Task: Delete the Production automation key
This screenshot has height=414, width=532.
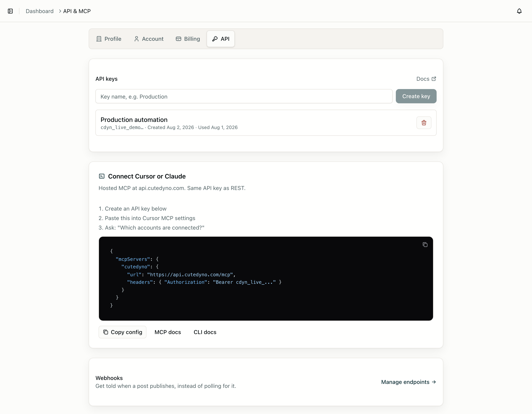Action: click(424, 123)
